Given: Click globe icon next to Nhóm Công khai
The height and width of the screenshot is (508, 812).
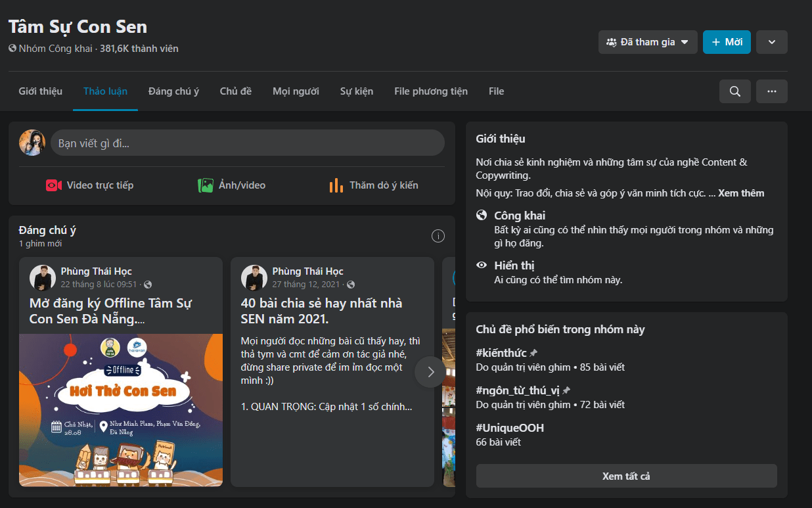Looking at the screenshot, I should [12, 49].
